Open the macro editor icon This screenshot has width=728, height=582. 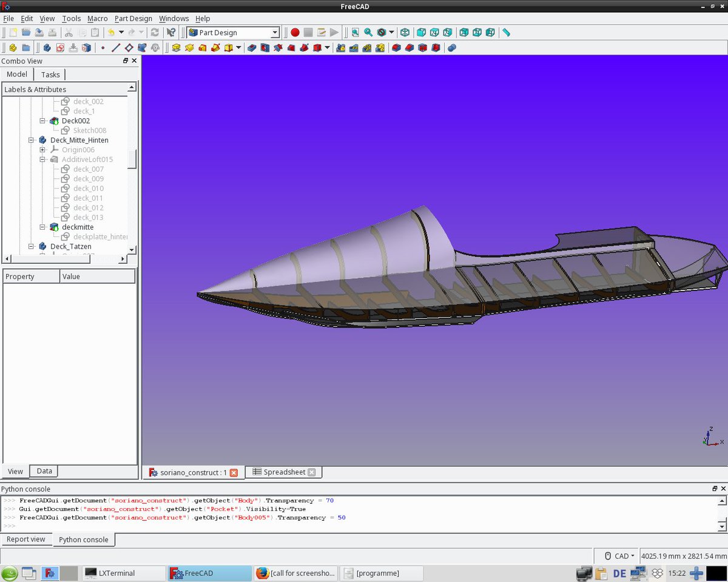click(322, 32)
